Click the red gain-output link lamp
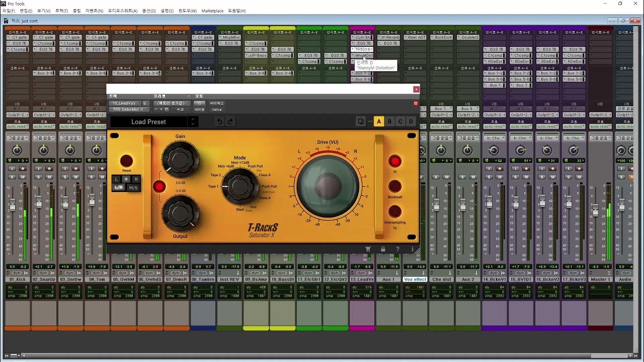Image resolution: width=644 pixels, height=362 pixels. click(159, 187)
